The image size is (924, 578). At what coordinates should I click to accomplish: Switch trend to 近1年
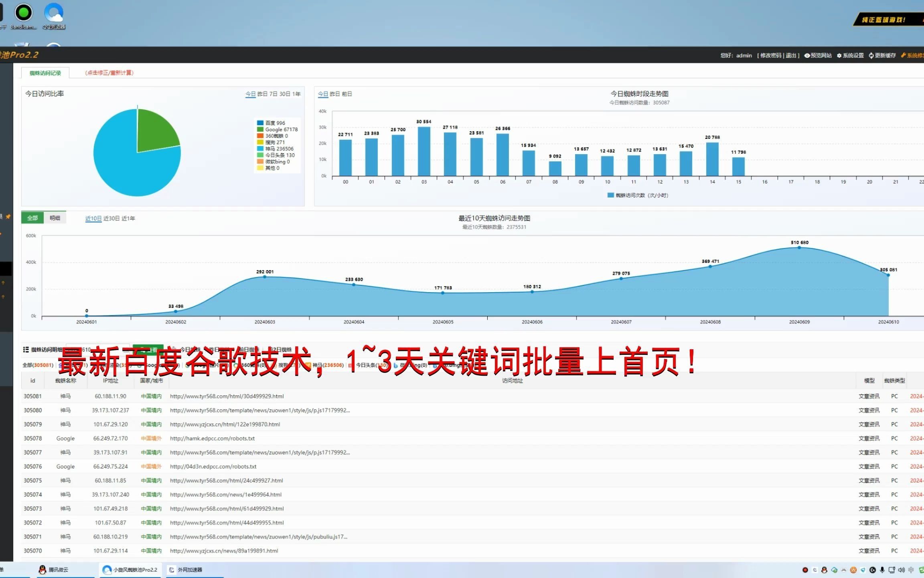coord(128,218)
